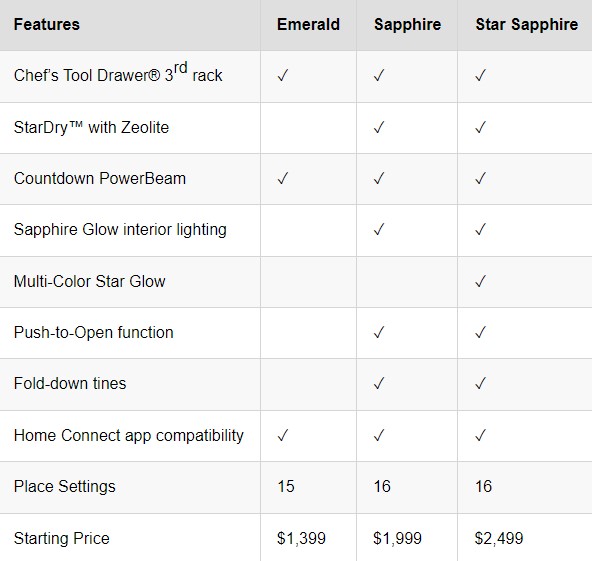Click Emerald checkmark for Home Connect app compatibility
The image size is (592, 561).
point(283,435)
